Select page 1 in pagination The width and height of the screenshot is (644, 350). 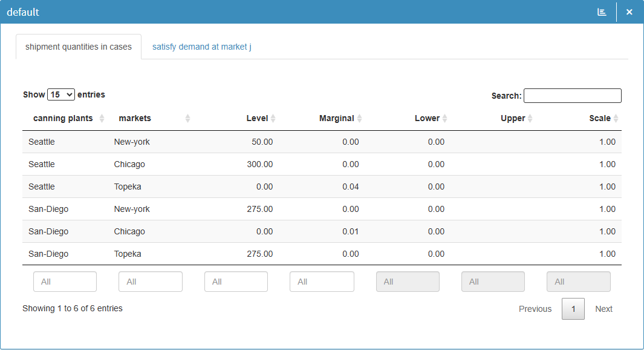(573, 309)
